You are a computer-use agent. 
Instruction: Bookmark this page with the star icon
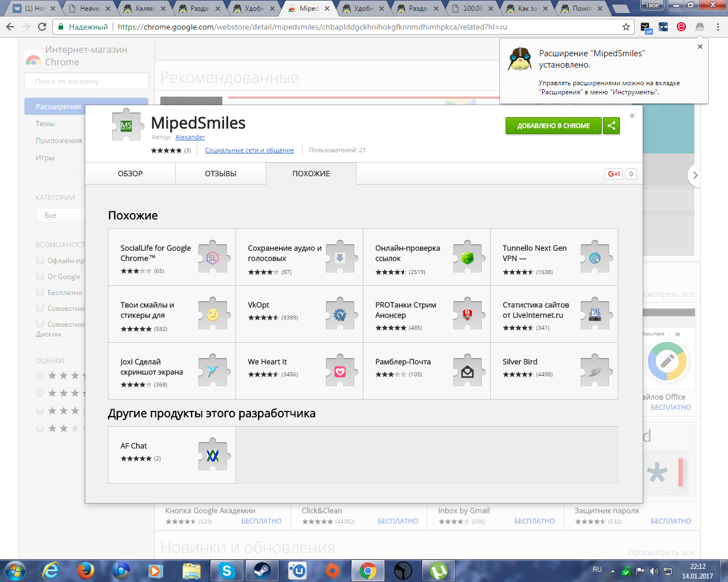pyautogui.click(x=626, y=27)
